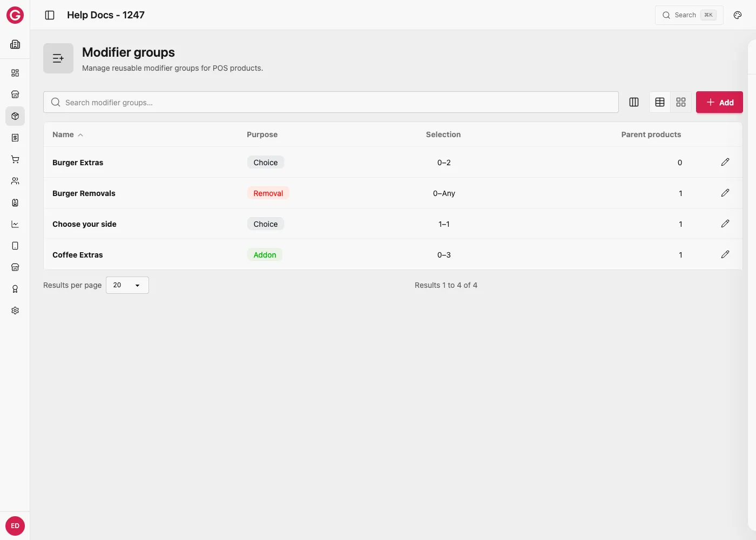Open the tablet device icon in sidebar
Image resolution: width=756 pixels, height=540 pixels.
pyautogui.click(x=15, y=246)
